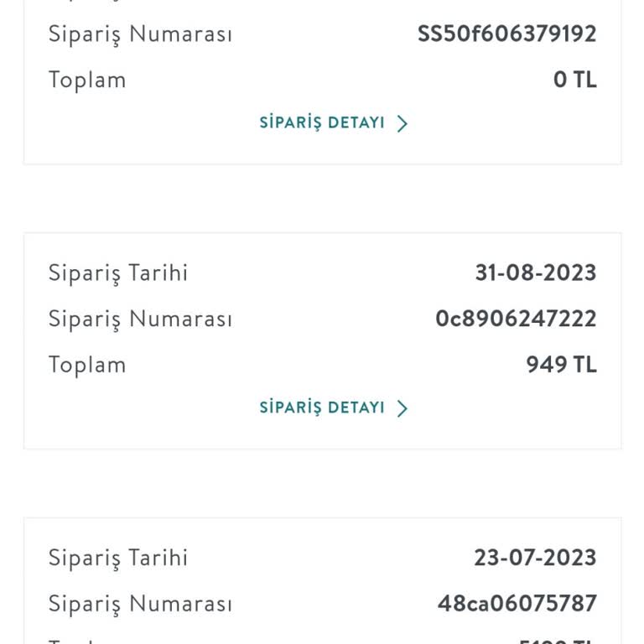Select order number 0c8906247222
Viewport: 644px width, 644px height.
click(x=516, y=319)
